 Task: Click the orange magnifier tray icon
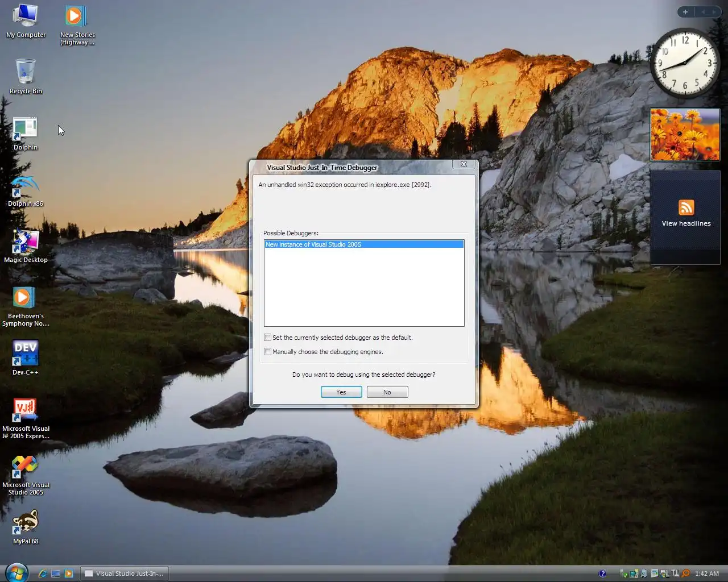pyautogui.click(x=686, y=573)
